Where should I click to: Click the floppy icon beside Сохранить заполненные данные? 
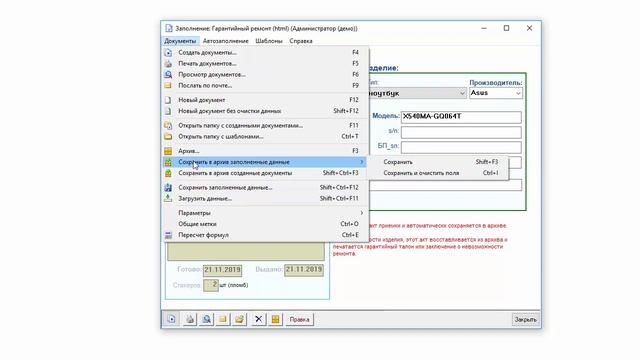[168, 187]
